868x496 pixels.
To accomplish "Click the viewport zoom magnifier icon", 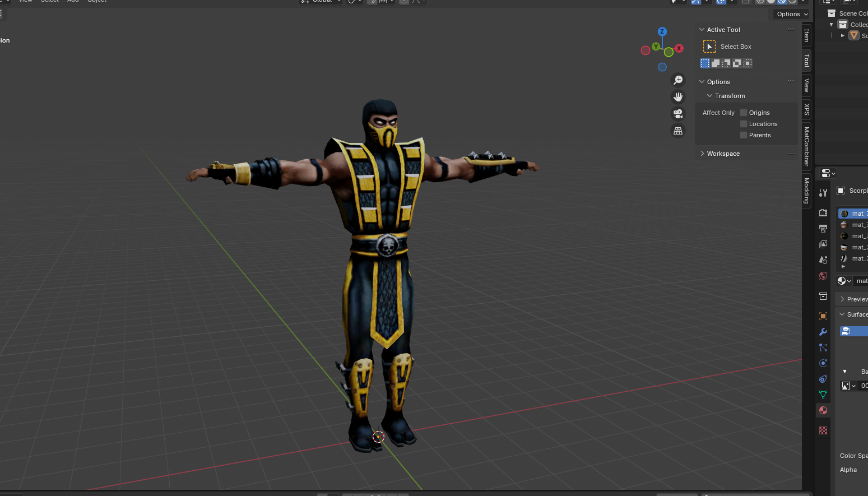I will [678, 80].
